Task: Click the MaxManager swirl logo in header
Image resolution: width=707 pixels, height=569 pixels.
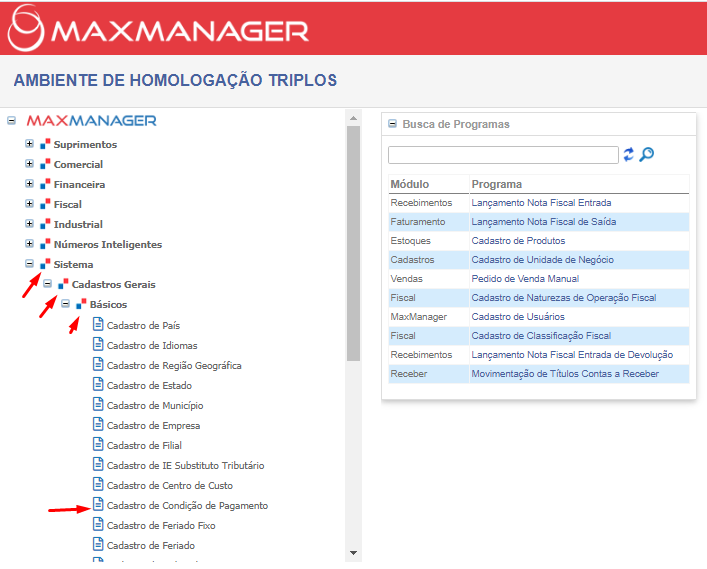Action: [x=26, y=28]
